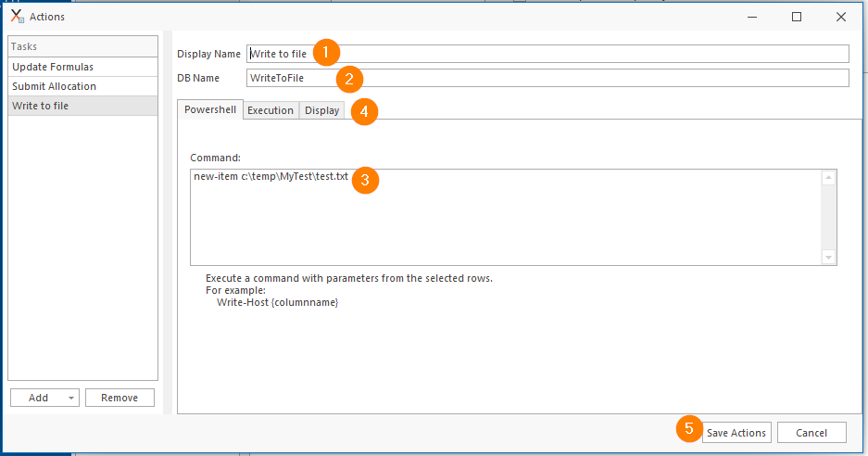Close the Actions dialog window

coord(841,17)
